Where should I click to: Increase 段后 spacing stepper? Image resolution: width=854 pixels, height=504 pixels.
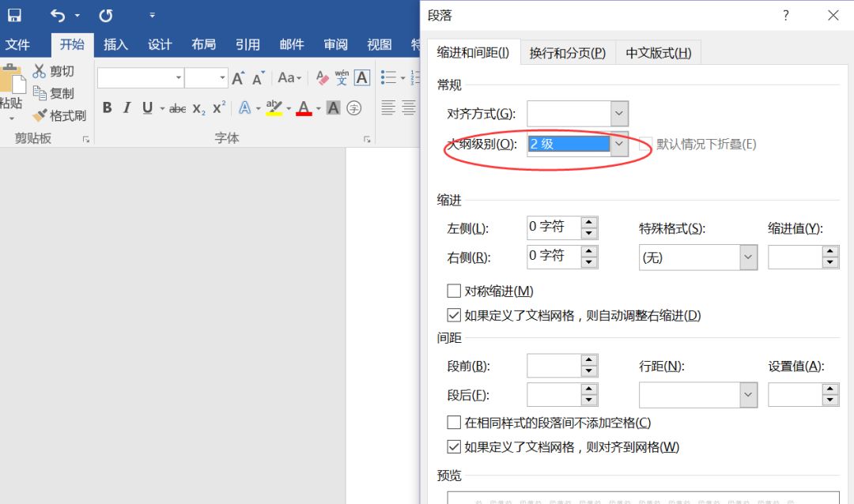[589, 389]
